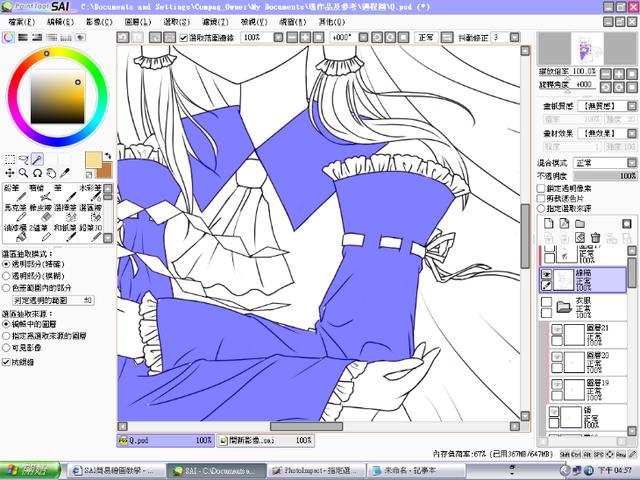
Task: Select the rectangular selection tool
Action: [10, 159]
